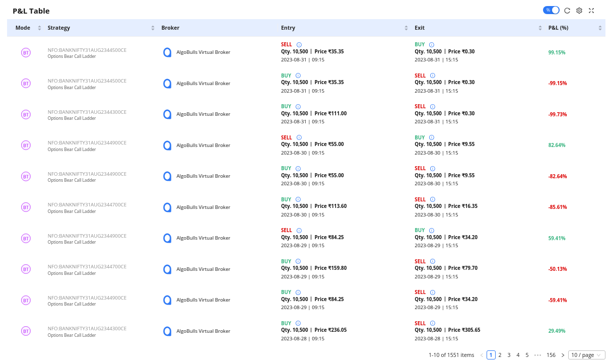Show entry info for the -59.41% row
The image size is (611, 364).
pos(298,293)
